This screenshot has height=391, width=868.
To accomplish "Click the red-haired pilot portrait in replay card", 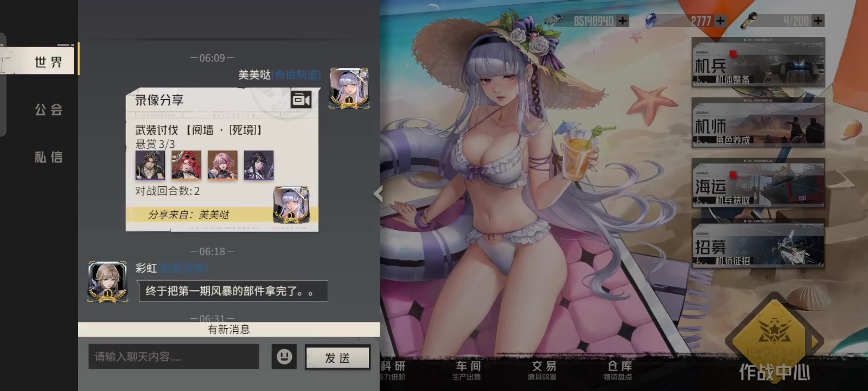I will (186, 165).
